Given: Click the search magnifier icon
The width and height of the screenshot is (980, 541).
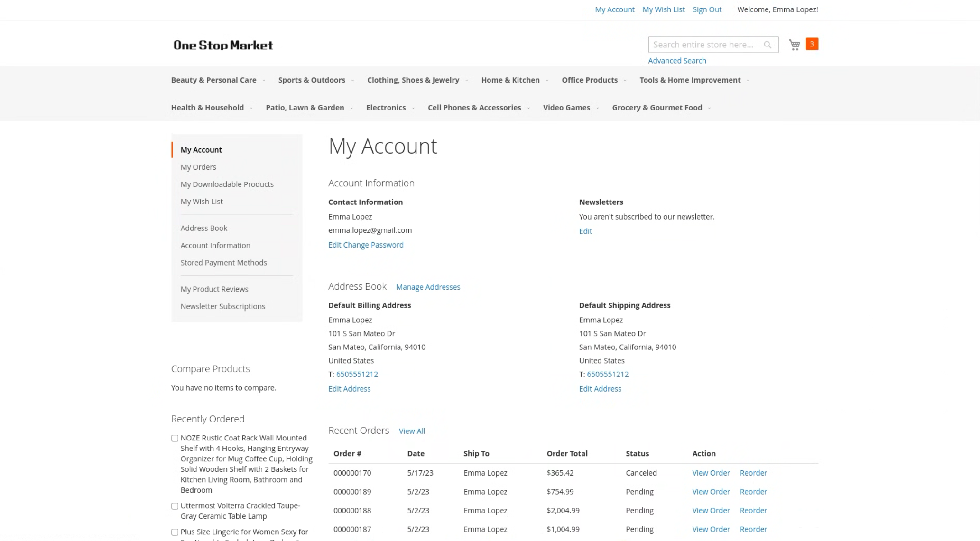Looking at the screenshot, I should pos(767,45).
